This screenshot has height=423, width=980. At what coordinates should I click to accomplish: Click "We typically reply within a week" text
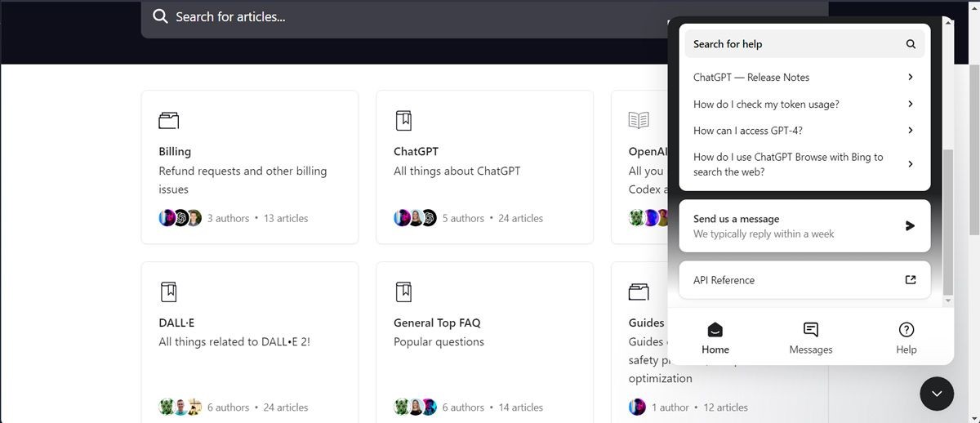[764, 234]
